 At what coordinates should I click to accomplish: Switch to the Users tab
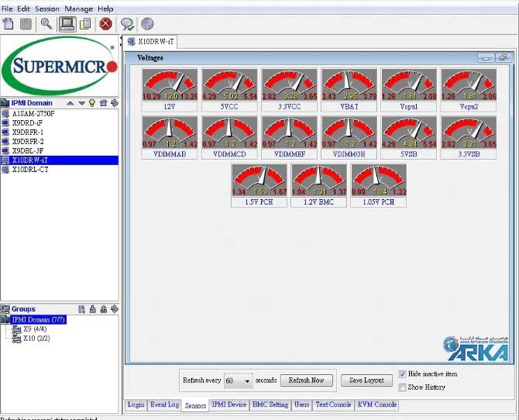301,405
